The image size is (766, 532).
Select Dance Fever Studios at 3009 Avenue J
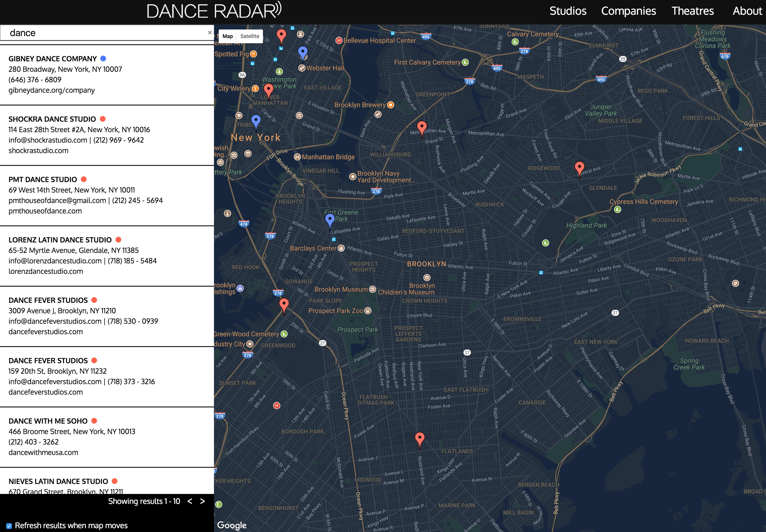48,300
